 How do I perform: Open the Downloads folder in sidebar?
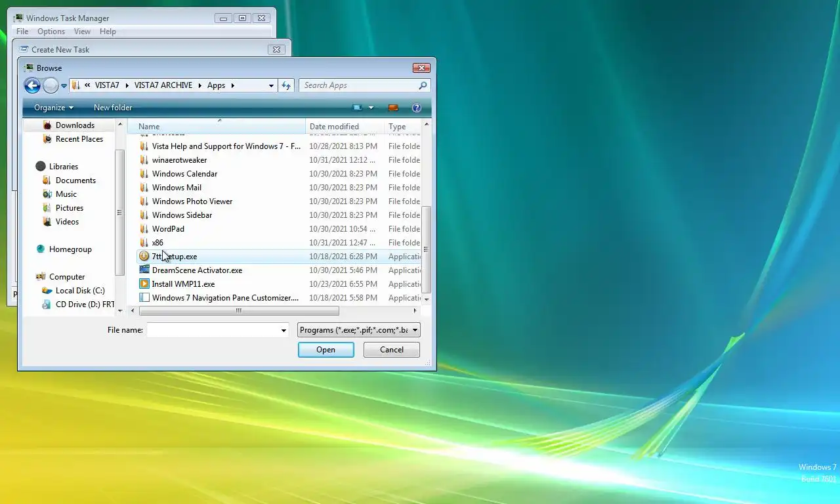[x=75, y=125]
